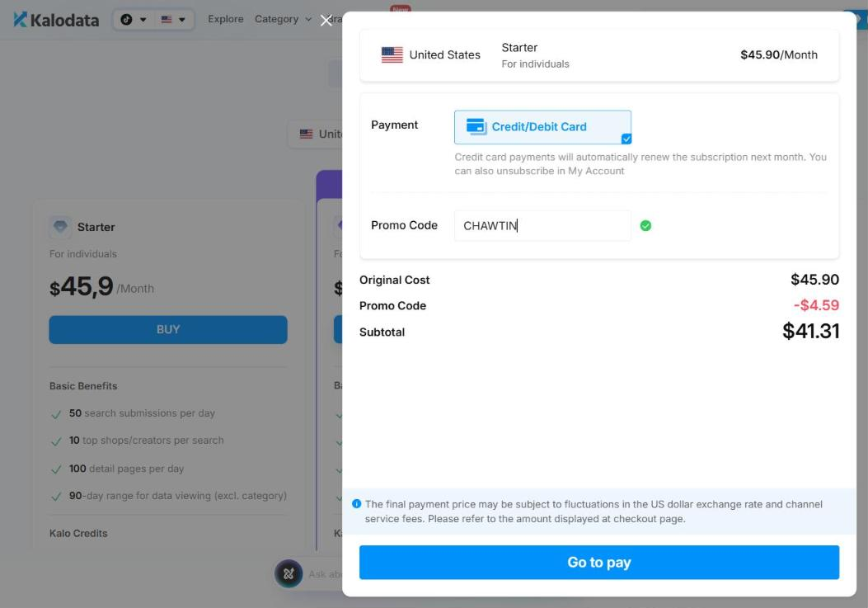The width and height of the screenshot is (868, 608).
Task: Click the Starter plan name in order summary
Action: coord(519,48)
